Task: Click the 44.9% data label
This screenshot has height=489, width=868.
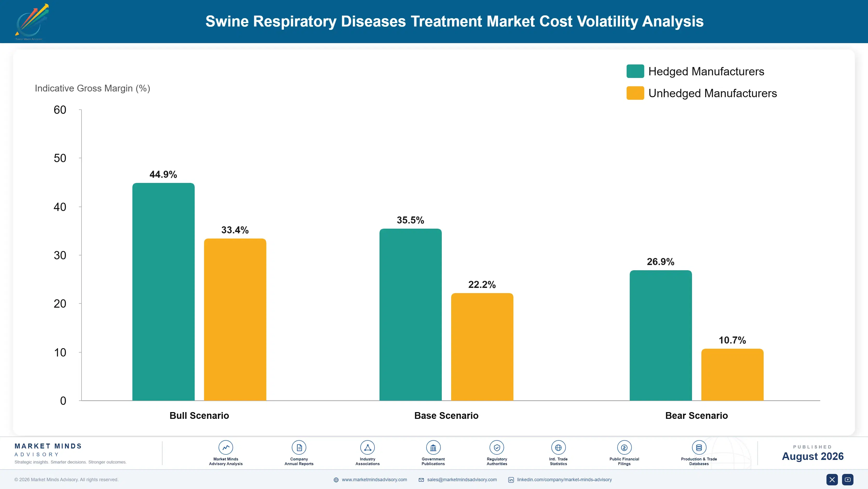Action: pyautogui.click(x=163, y=174)
